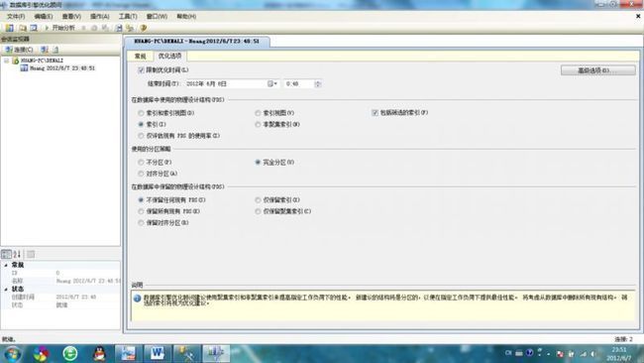Switch to the 常规 tab
Viewport: 644px width, 363px height.
point(140,56)
